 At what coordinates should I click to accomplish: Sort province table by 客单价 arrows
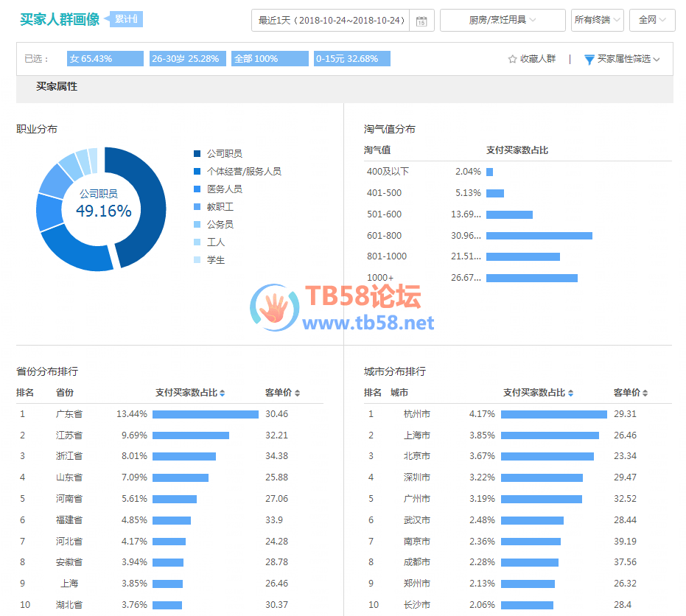[x=297, y=393]
